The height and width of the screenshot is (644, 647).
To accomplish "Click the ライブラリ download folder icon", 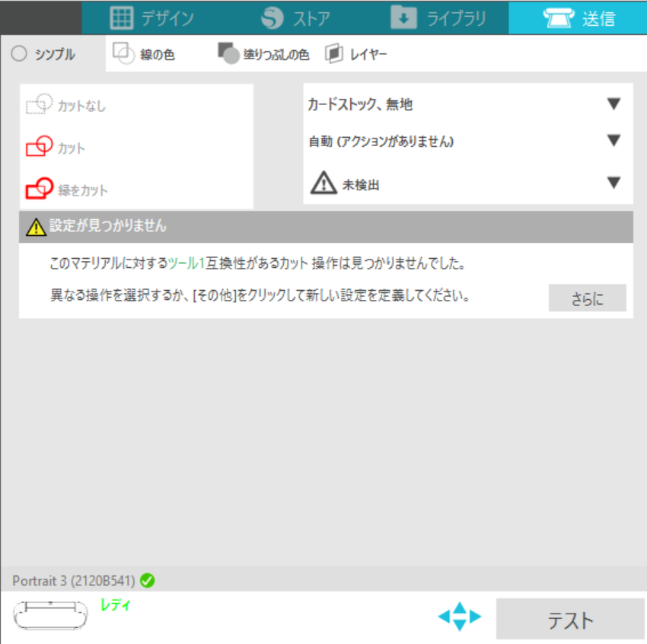I will (x=403, y=18).
